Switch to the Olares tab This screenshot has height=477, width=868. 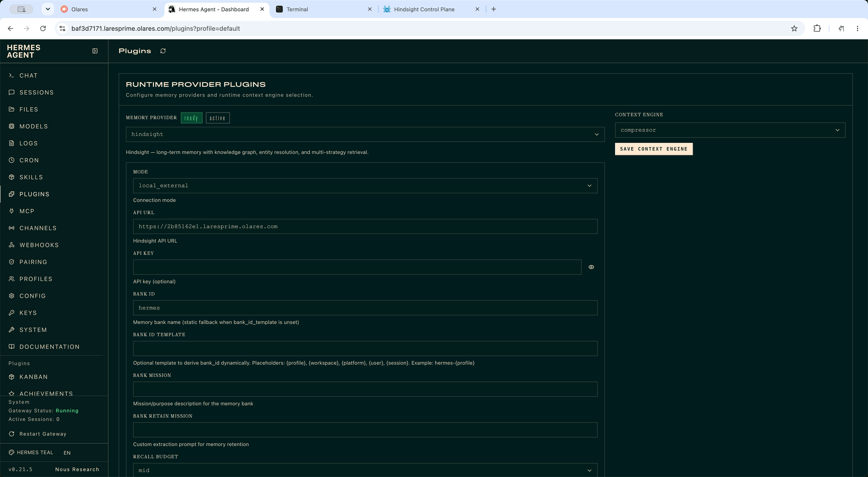tap(108, 9)
